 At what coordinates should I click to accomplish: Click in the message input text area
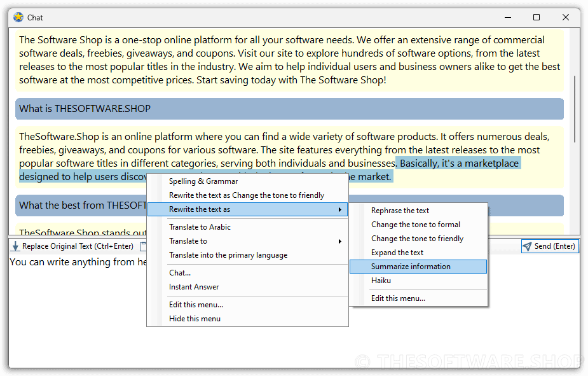tap(294, 312)
